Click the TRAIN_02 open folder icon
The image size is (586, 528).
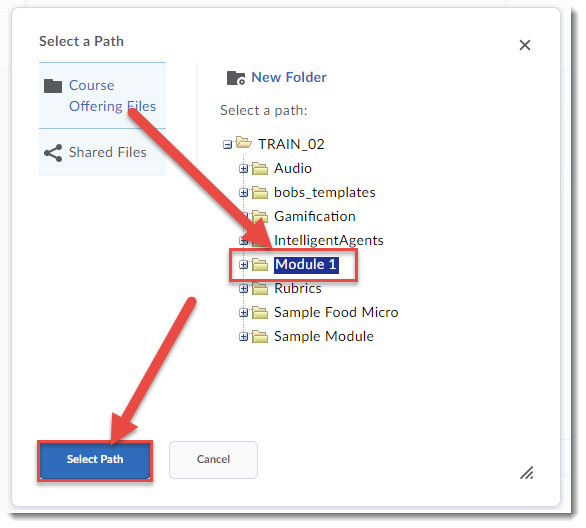click(244, 143)
